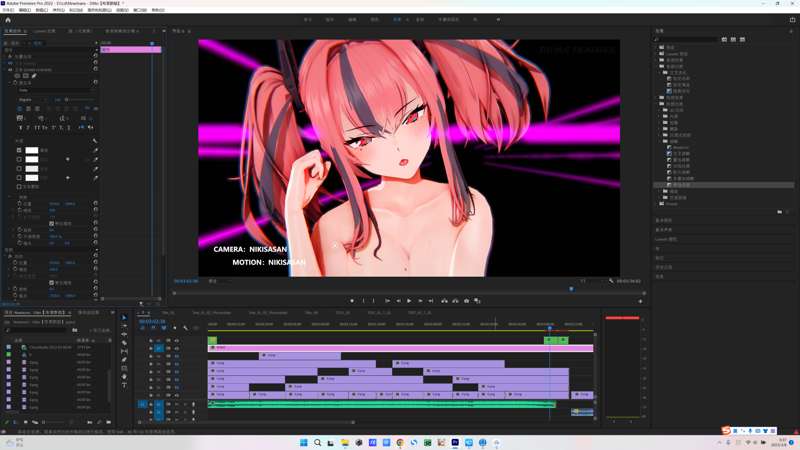The image size is (800, 450).
Task: Open the program monitor wrench settings
Action: pos(611,281)
